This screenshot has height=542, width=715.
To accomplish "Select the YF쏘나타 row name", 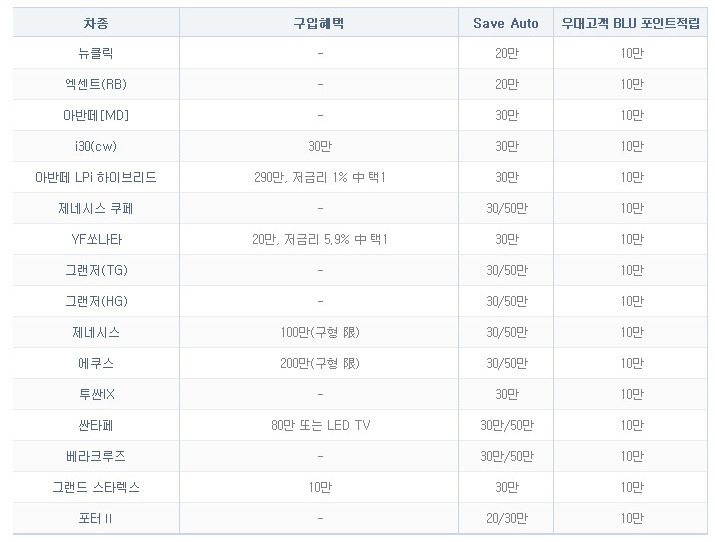I will click(97, 239).
